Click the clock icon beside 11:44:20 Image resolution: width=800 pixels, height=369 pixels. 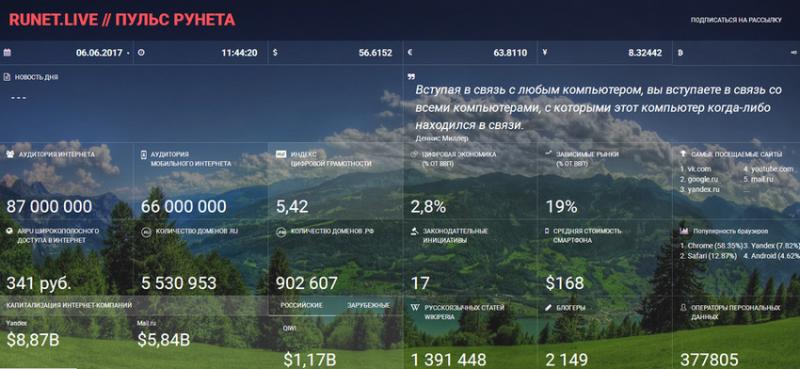pos(141,53)
